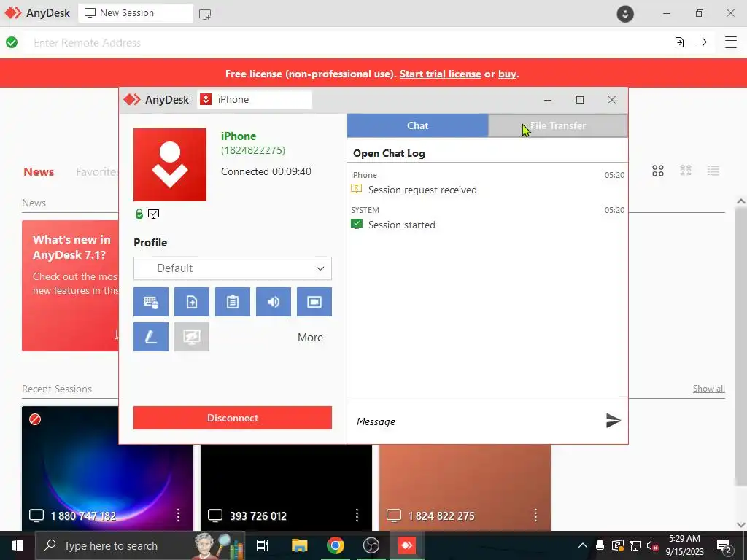This screenshot has width=747, height=560.
Task: Open options menu for session 393 726 012
Action: 357,516
